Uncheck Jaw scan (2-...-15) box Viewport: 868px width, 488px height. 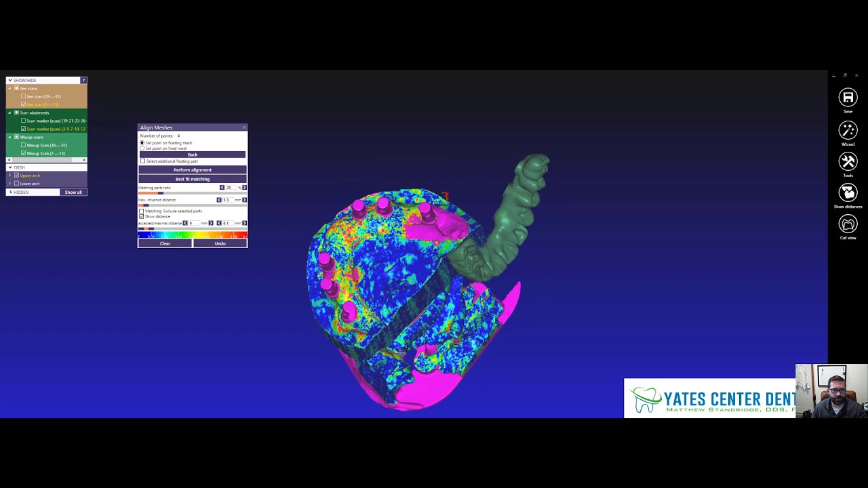click(x=23, y=104)
